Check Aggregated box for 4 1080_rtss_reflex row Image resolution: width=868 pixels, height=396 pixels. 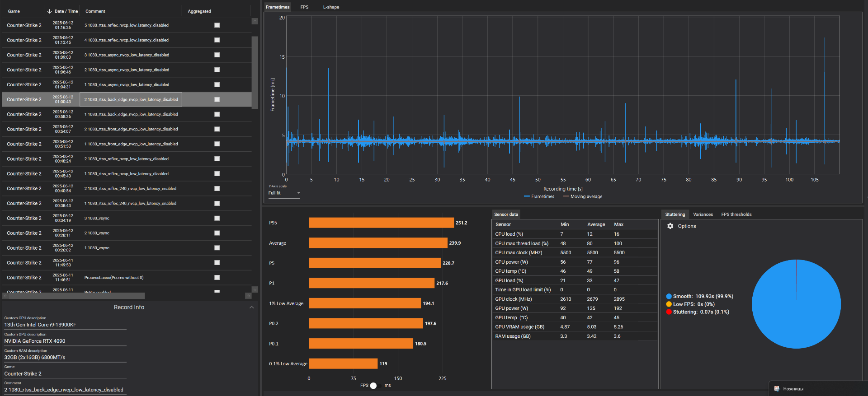coord(217,40)
